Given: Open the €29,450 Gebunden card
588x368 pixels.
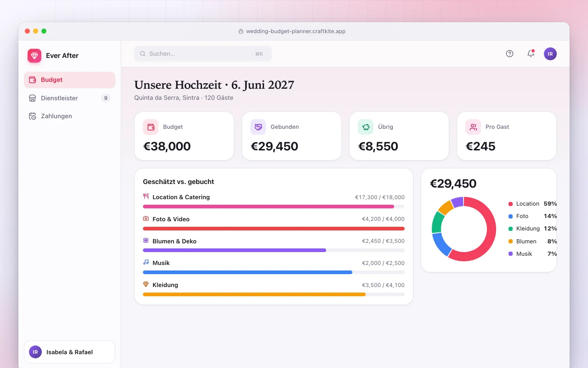Looking at the screenshot, I should click(292, 136).
